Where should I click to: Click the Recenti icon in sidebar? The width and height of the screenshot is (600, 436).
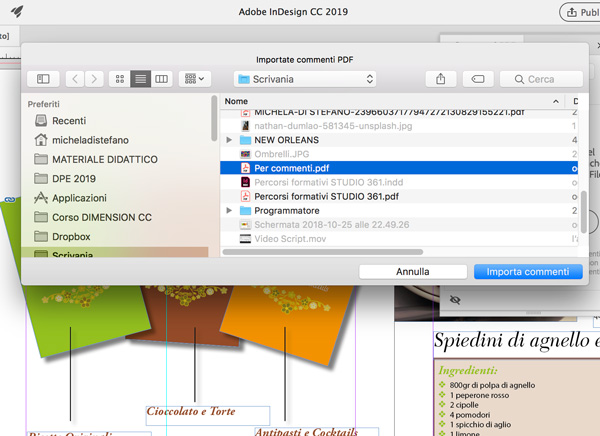coord(41,121)
